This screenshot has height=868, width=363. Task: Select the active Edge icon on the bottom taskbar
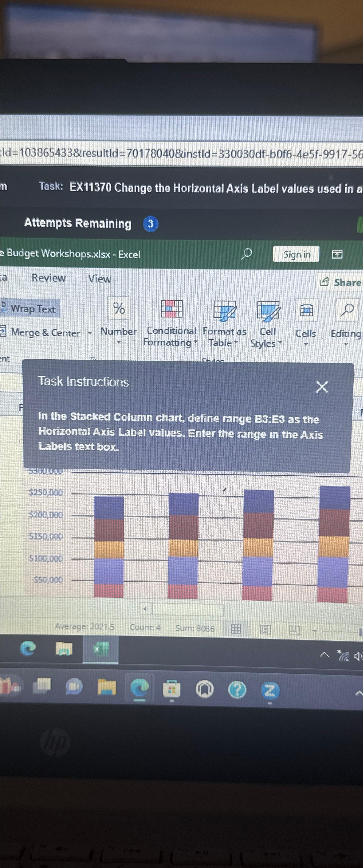(x=140, y=688)
